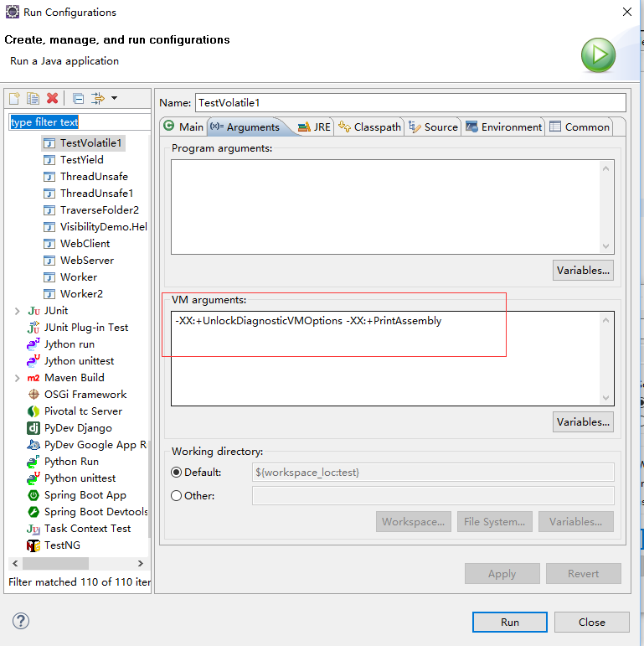
Task: Click in the VM arguments text area
Action: click(386, 359)
